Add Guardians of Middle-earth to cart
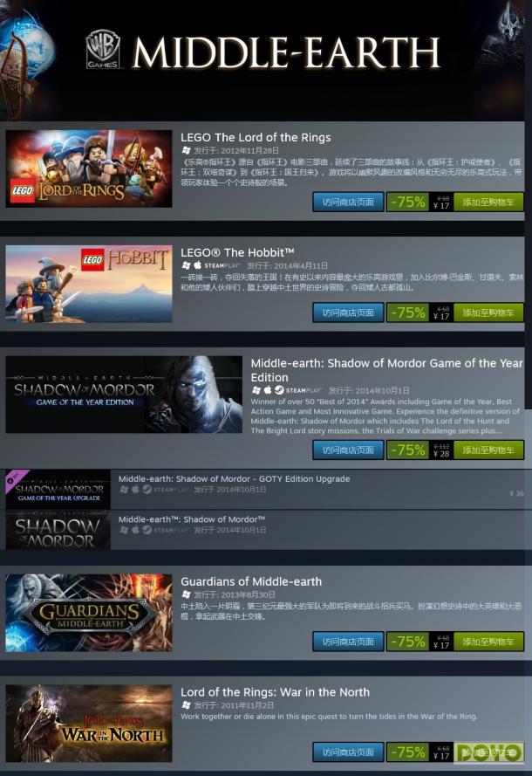Viewport: 532px width, 776px height. [x=488, y=642]
